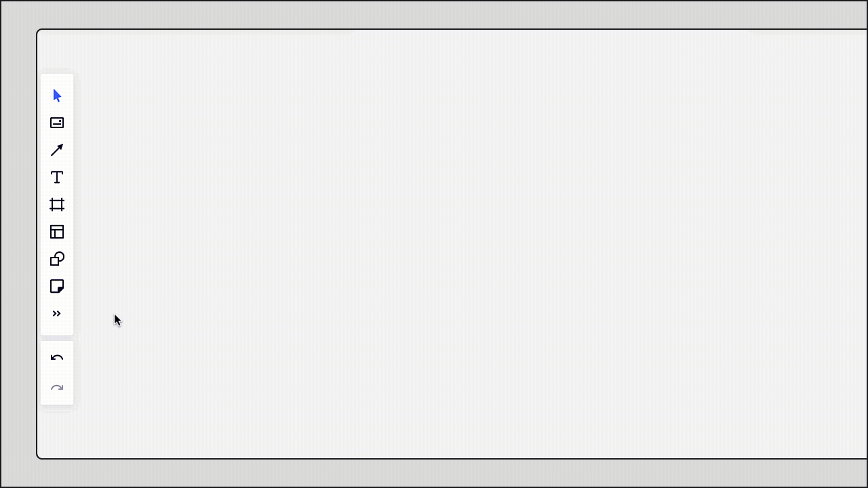Choose the Shapes tool
868x488 pixels.
click(x=57, y=259)
